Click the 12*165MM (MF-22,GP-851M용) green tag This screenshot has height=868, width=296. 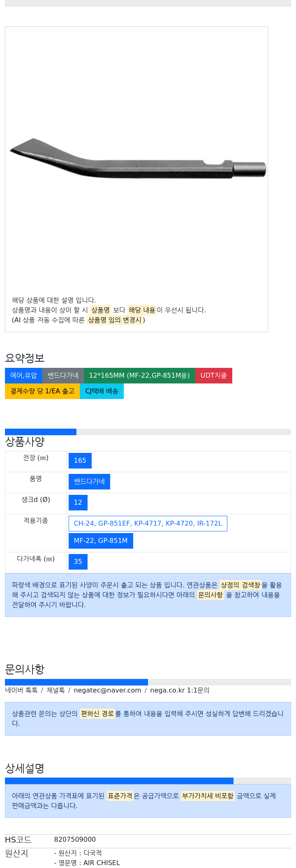click(139, 376)
